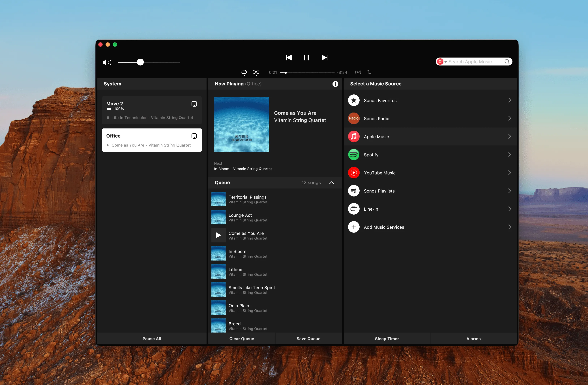Group rooms using Office's group icon
This screenshot has height=385, width=588.
[194, 136]
